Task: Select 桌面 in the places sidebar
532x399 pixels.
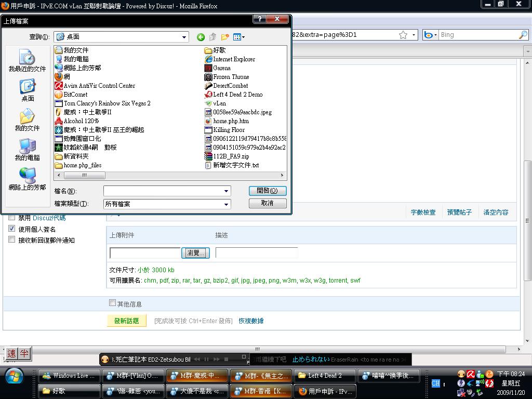Action: (27, 90)
